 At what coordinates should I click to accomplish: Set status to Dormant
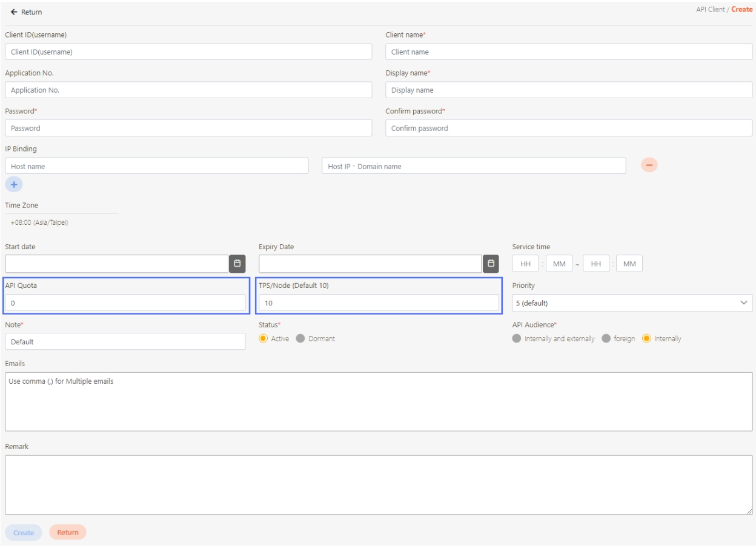(300, 338)
